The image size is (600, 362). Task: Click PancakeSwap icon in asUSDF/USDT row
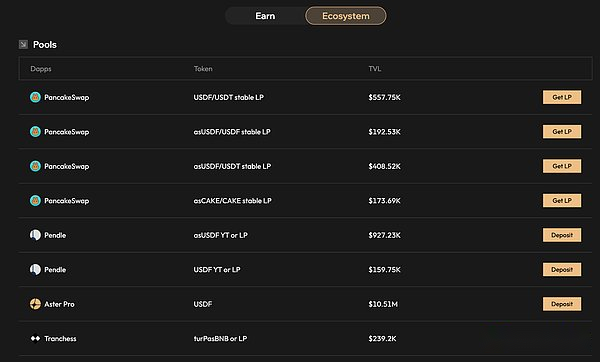[35, 166]
